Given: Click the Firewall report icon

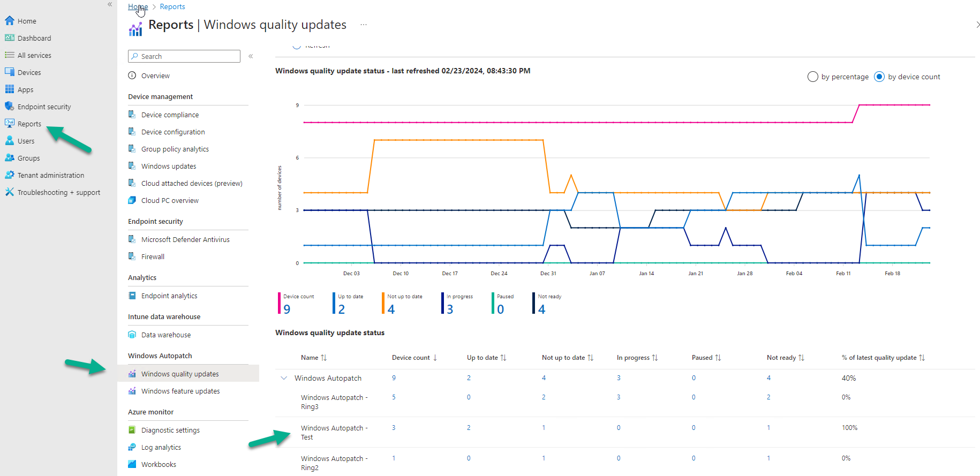Looking at the screenshot, I should 132,256.
